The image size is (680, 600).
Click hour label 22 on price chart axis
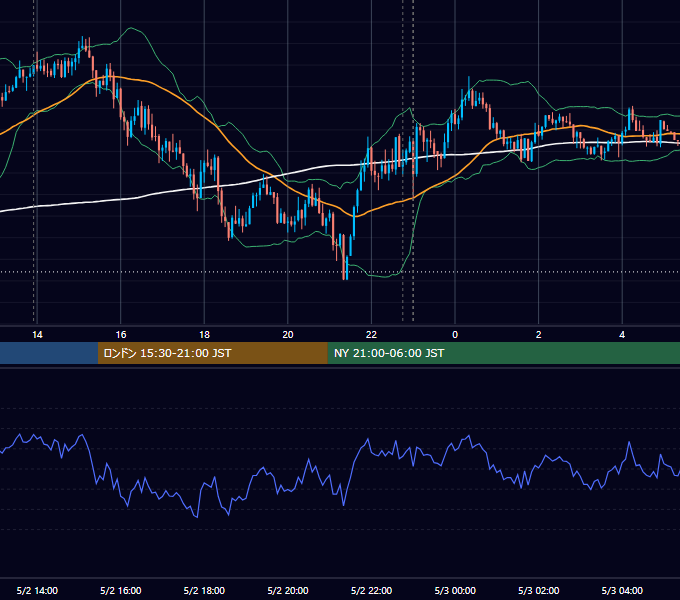pyautogui.click(x=371, y=334)
